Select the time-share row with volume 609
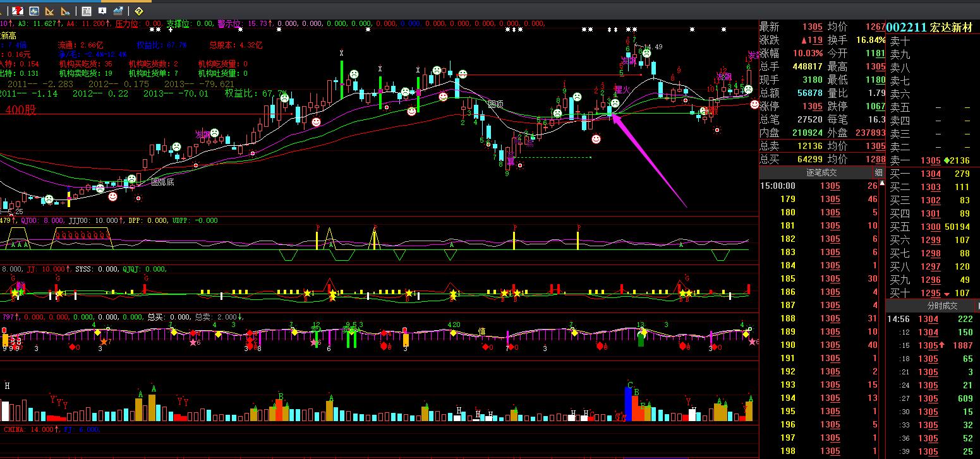This screenshot has height=459, width=980. click(x=933, y=399)
